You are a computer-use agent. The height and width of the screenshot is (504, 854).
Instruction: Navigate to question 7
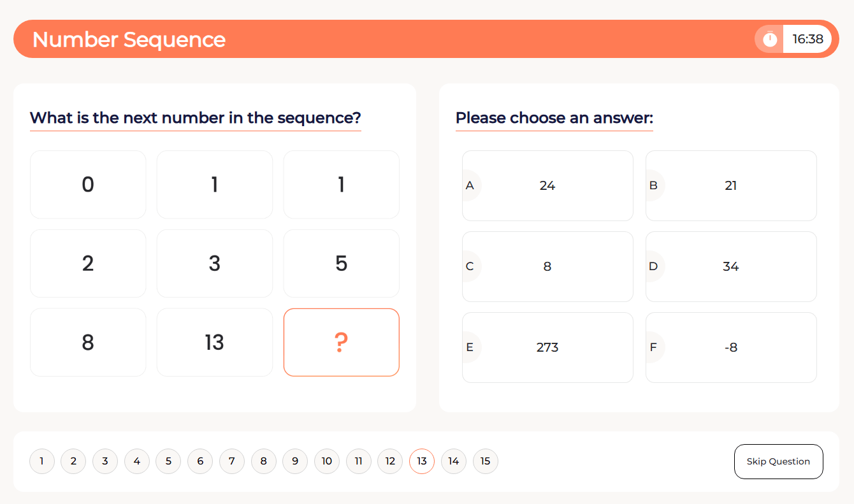[232, 461]
